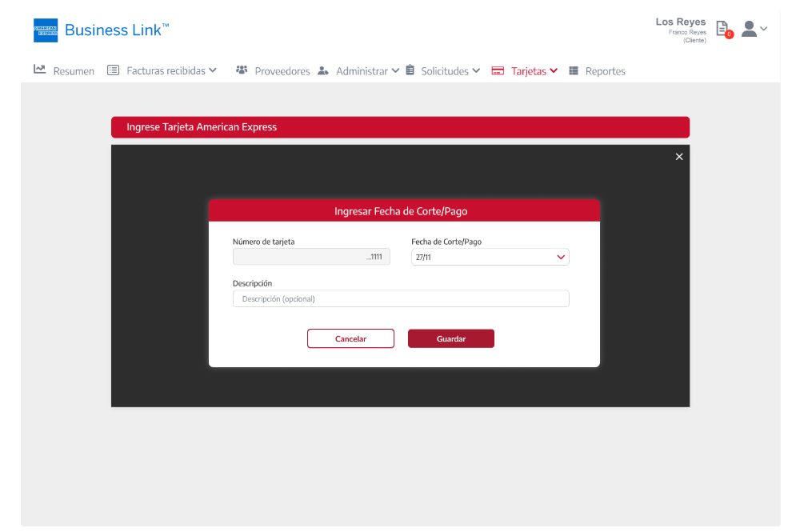Click the user profile avatar icon
The height and width of the screenshot is (532, 812).
(749, 29)
